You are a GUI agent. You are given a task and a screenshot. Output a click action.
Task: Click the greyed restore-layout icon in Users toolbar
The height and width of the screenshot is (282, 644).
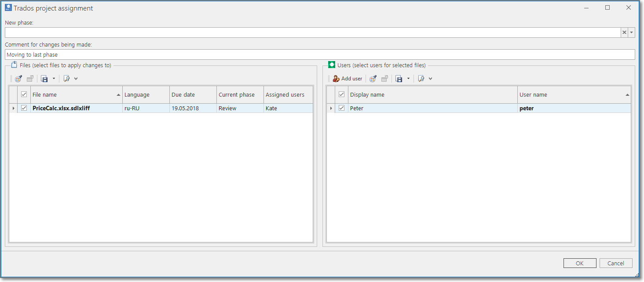coord(384,79)
